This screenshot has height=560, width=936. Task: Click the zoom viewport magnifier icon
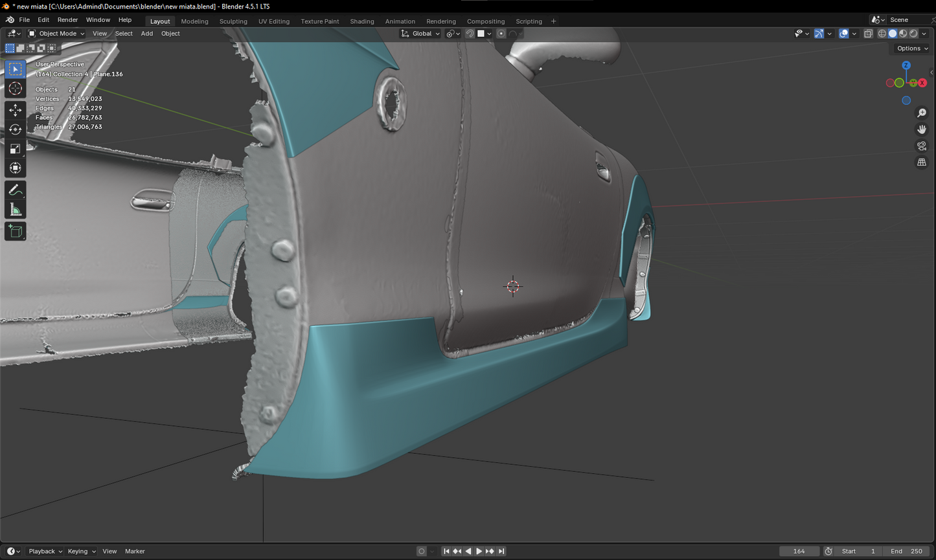[x=922, y=113]
